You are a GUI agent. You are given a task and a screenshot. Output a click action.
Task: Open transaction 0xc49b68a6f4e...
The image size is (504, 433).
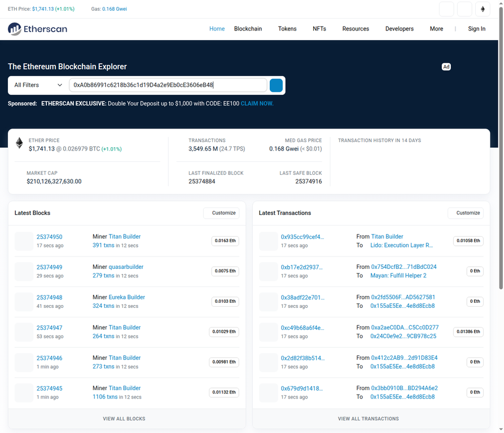[x=303, y=328]
